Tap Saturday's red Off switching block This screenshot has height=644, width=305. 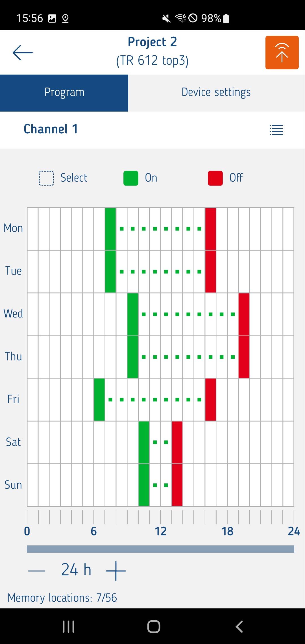(177, 442)
